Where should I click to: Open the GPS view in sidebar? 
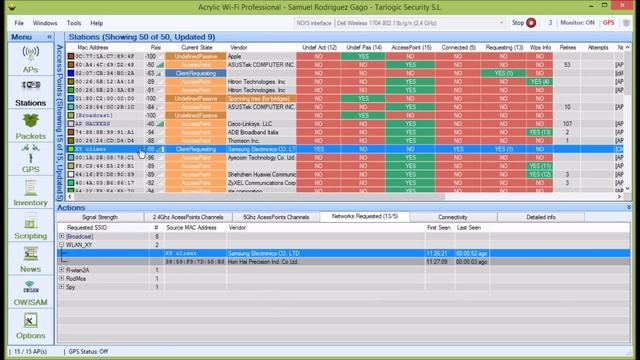click(31, 159)
